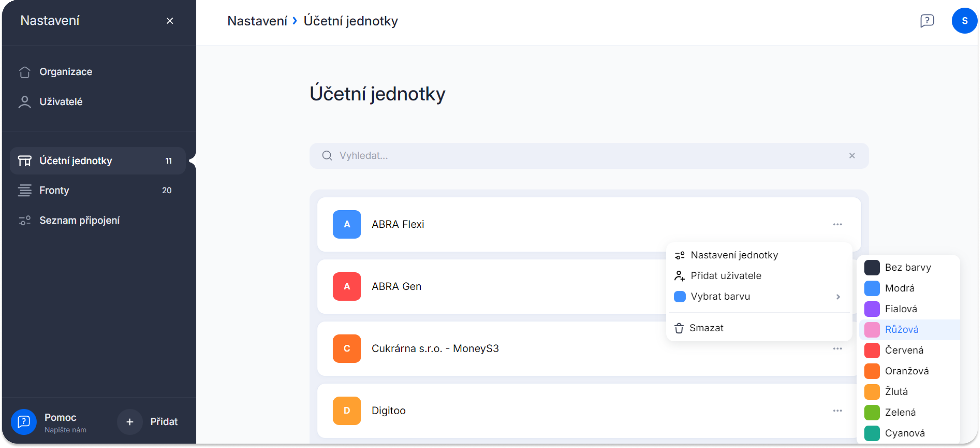The image size is (980, 448).
Task: Click the ABRA Gen unit name
Action: tap(396, 286)
